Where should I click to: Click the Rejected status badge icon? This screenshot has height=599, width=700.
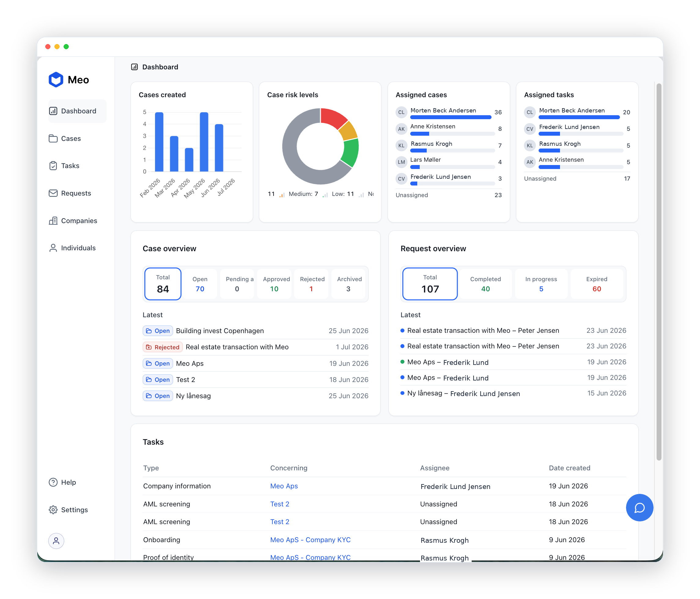149,347
